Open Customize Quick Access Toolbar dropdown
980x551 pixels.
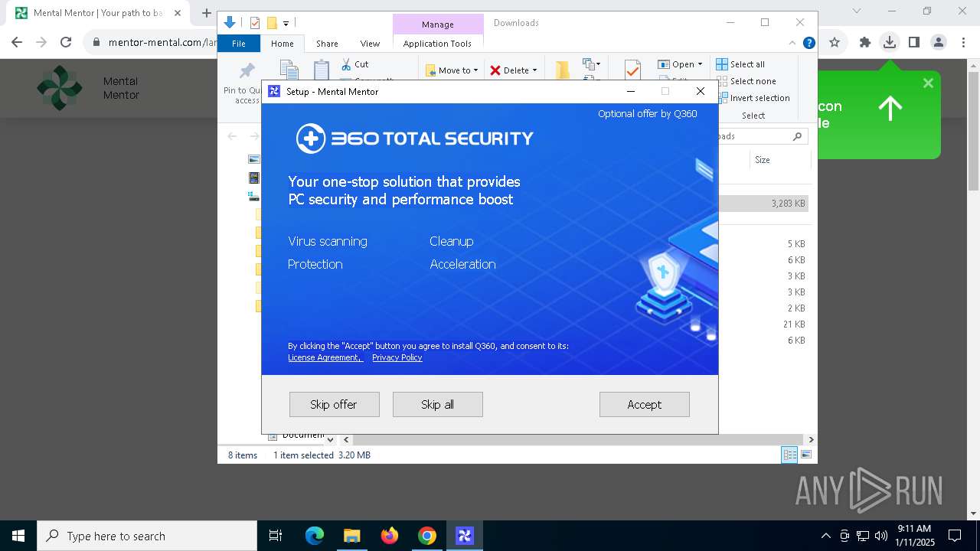(x=286, y=24)
